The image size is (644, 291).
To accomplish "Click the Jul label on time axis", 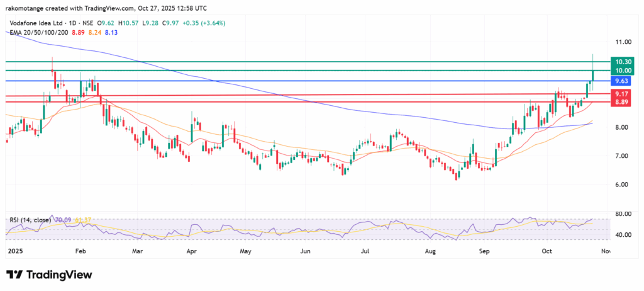I will pos(365,251).
